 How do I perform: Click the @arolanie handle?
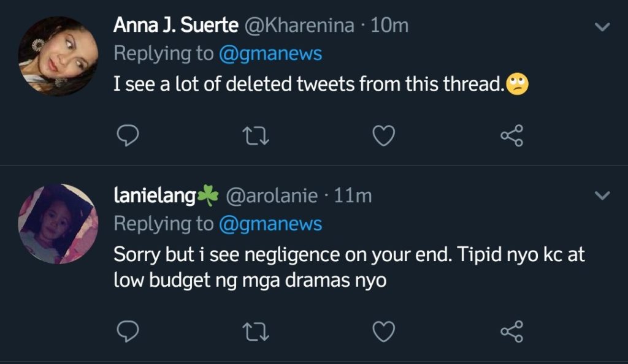(272, 195)
